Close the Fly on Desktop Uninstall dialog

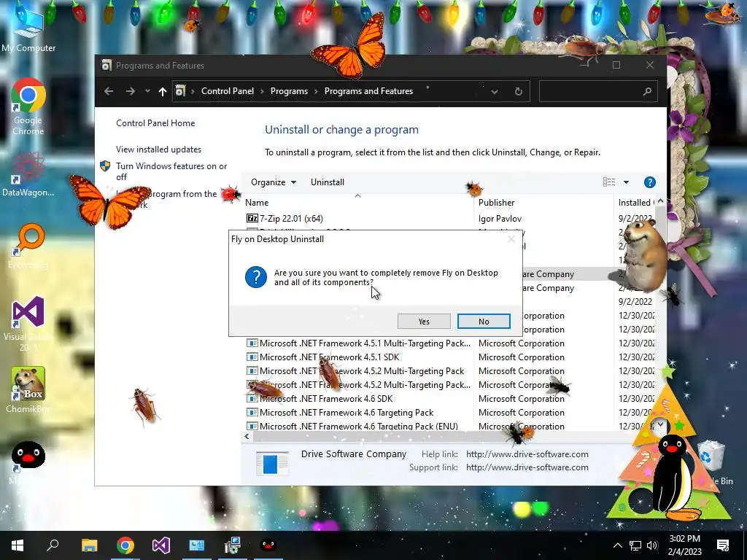(511, 239)
